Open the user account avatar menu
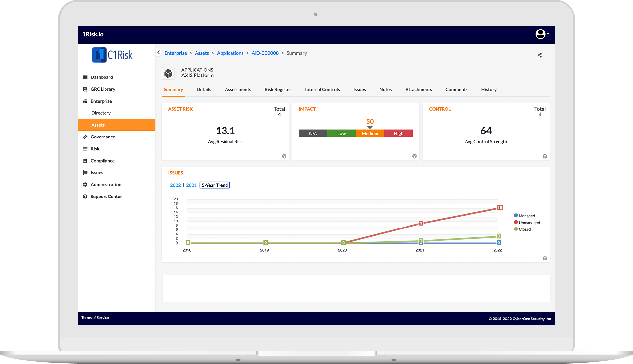Screen dimensions: 633x364 pyautogui.click(x=541, y=34)
